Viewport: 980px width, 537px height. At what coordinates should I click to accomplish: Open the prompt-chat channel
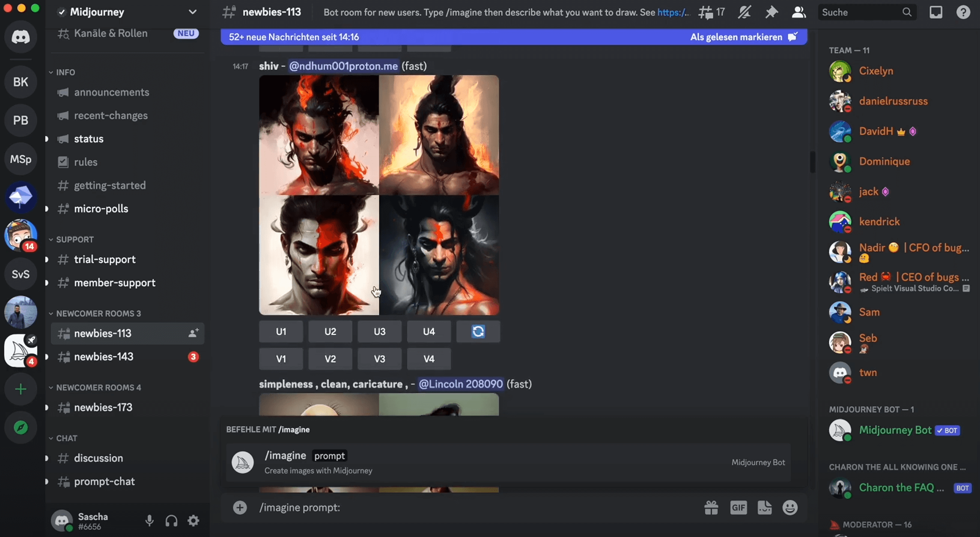pyautogui.click(x=128, y=481)
